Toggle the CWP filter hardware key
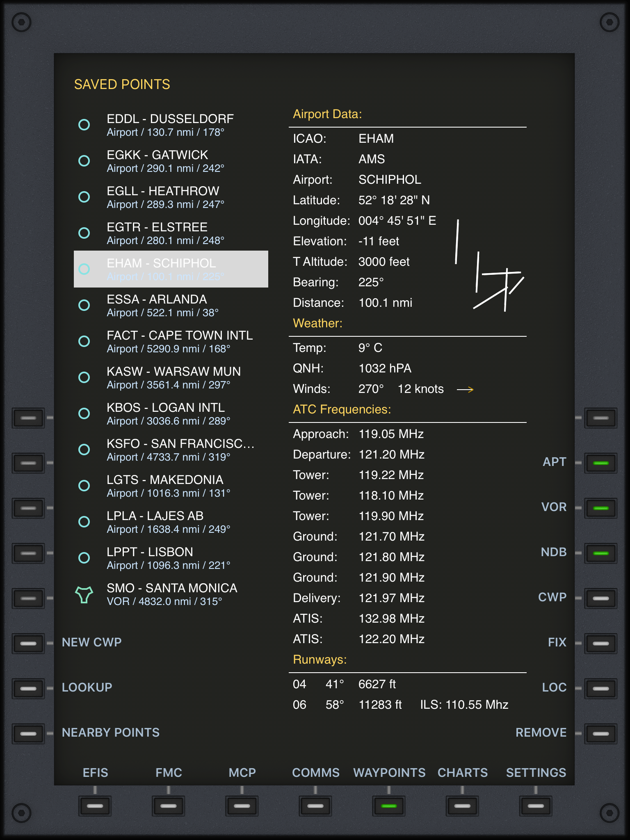The image size is (630, 840). pos(601,598)
